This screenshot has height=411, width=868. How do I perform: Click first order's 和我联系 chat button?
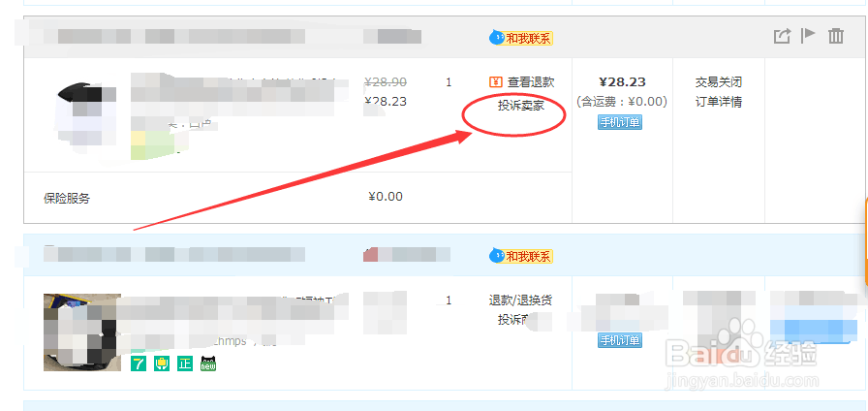pyautogui.click(x=521, y=38)
